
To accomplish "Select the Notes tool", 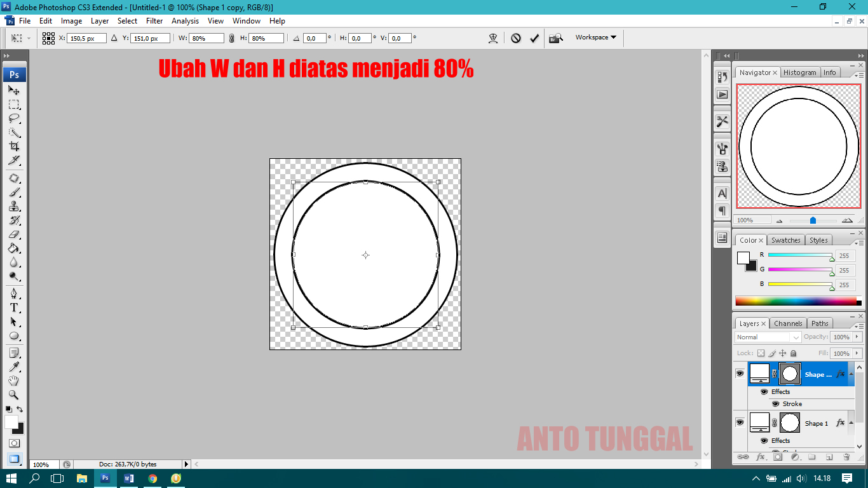I will click(14, 353).
